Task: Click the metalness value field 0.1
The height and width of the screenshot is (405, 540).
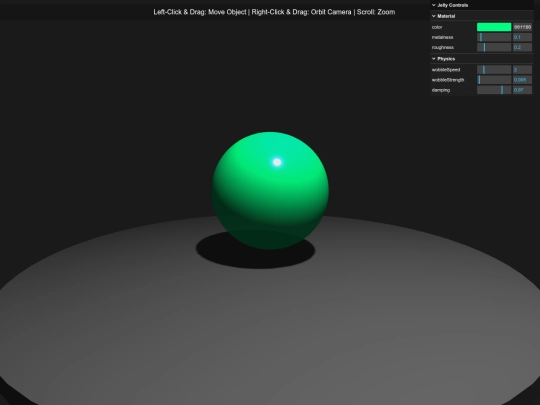Action: pos(522,37)
